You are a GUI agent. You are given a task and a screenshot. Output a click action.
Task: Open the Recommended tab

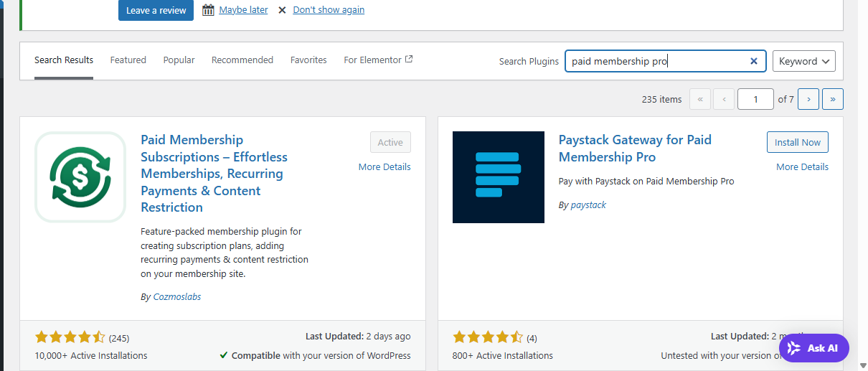click(242, 60)
